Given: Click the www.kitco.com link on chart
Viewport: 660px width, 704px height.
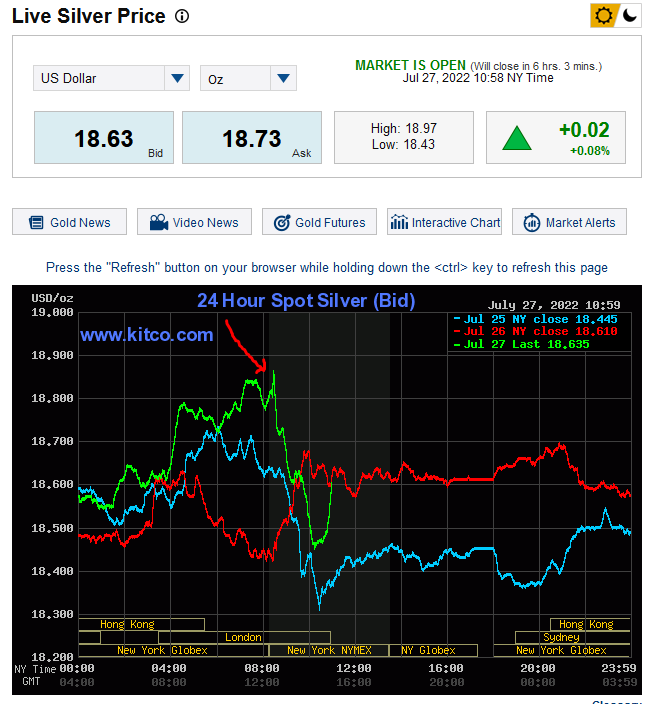Looking at the screenshot, I should point(146,335).
